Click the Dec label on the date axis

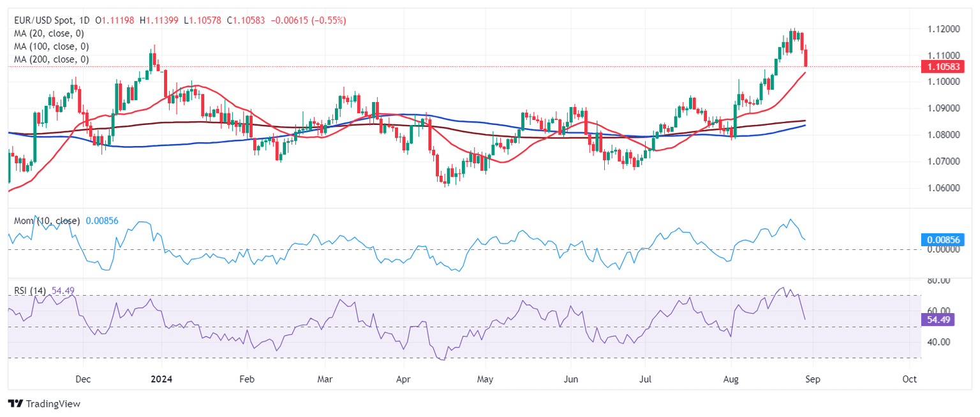click(x=82, y=379)
